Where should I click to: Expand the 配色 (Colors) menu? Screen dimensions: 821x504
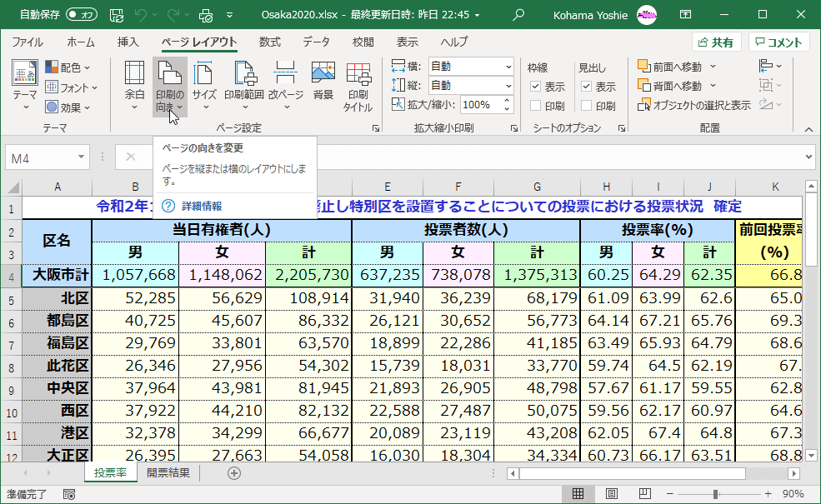(x=68, y=67)
